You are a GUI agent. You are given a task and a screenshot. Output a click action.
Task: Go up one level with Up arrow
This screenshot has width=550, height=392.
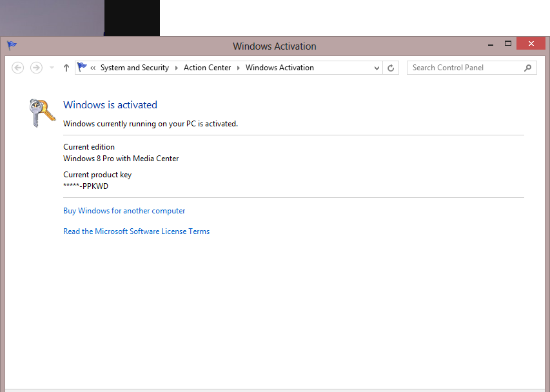click(x=66, y=68)
